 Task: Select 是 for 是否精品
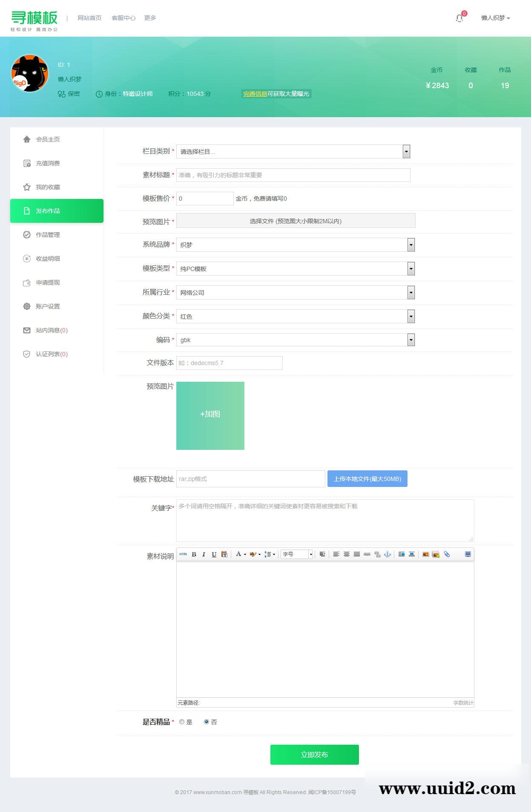coord(182,722)
